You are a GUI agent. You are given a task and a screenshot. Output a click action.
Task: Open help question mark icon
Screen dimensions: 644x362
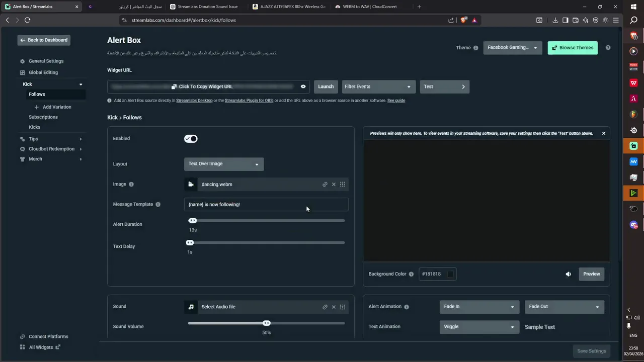(608, 48)
